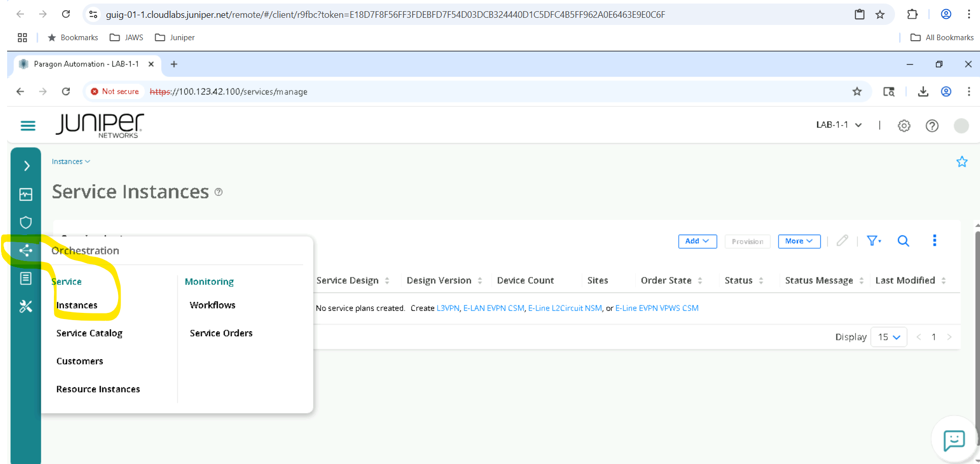
Task: Click the E-Line EVPN VPWS CSM link
Action: [x=656, y=308]
